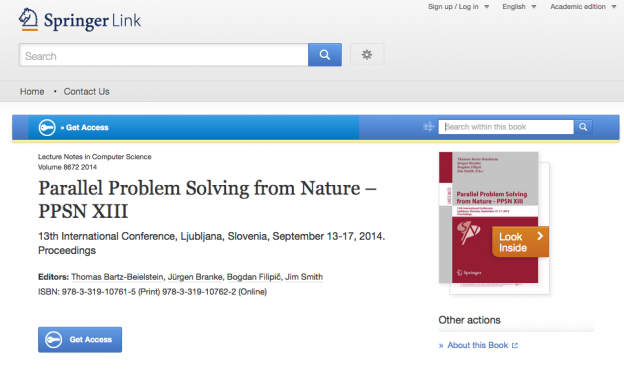Focus the main Search input field
This screenshot has width=624, height=370.
(x=164, y=55)
